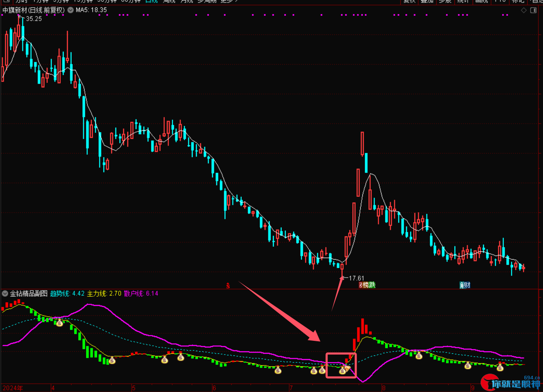Jump to month 6 on the timeline

tap(214, 388)
